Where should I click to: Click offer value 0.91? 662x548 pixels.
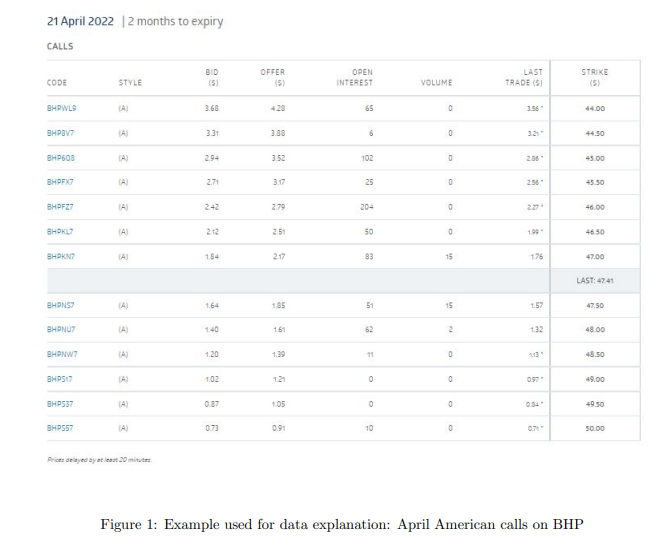[278, 429]
